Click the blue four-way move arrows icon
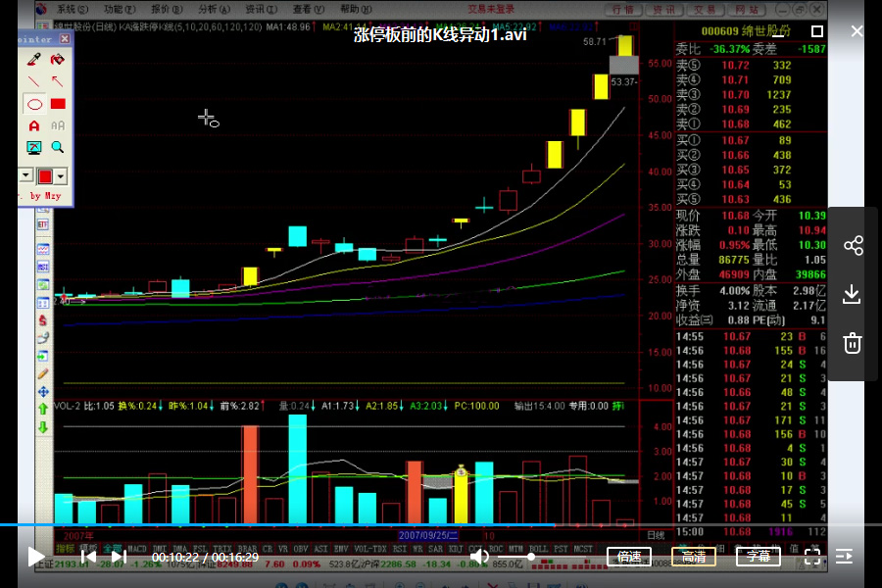882x588 pixels. [43, 392]
